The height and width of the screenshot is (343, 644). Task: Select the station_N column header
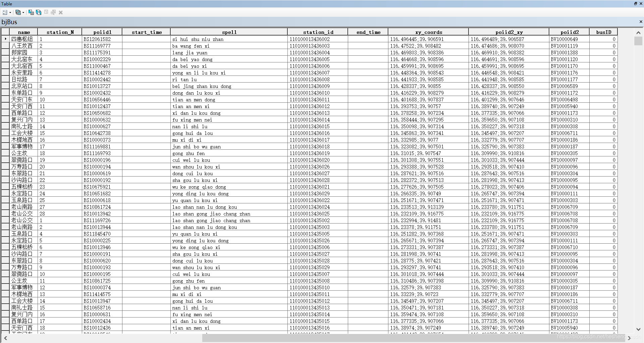pos(60,32)
